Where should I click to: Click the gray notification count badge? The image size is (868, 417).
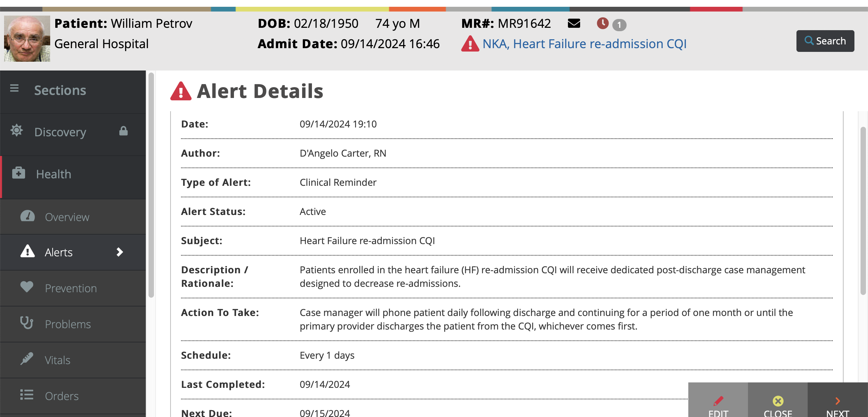pos(619,25)
